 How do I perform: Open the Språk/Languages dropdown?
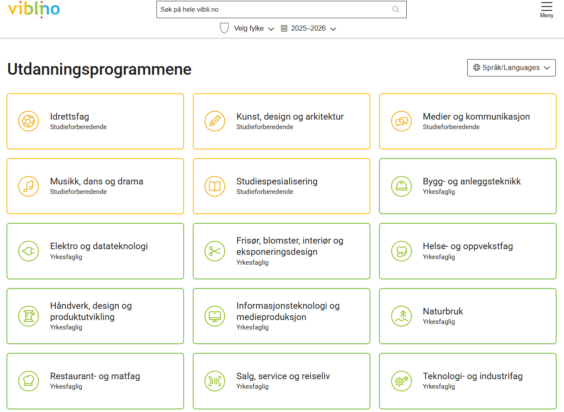[511, 68]
